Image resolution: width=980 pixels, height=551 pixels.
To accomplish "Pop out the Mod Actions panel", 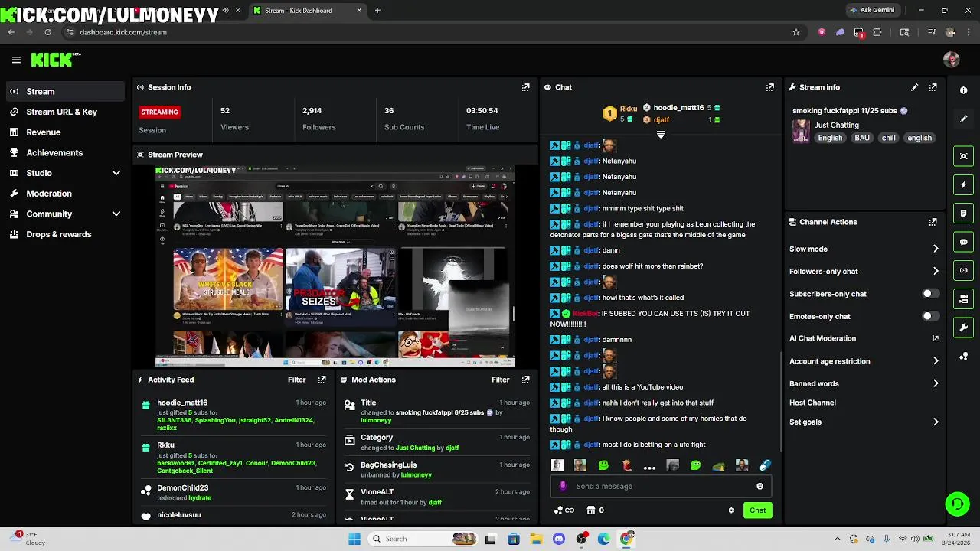I will pyautogui.click(x=525, y=380).
